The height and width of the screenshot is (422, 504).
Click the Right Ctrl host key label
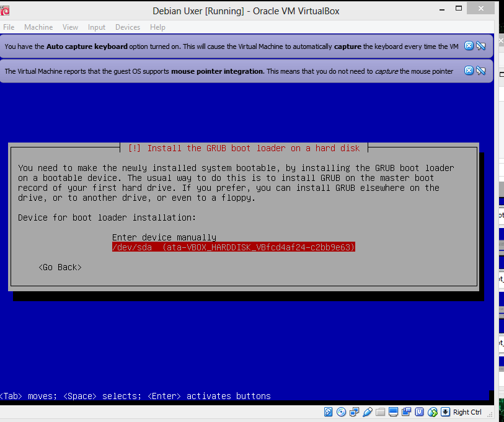(467, 412)
